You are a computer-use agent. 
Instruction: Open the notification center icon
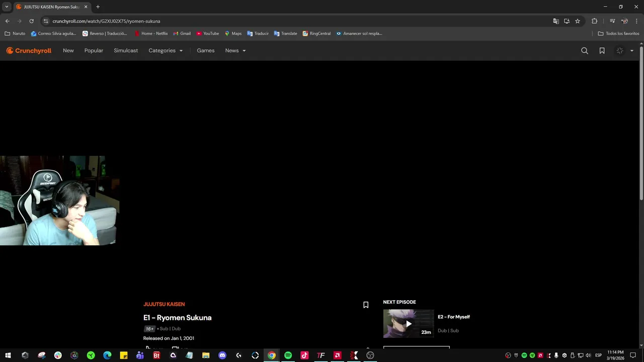coord(633,355)
